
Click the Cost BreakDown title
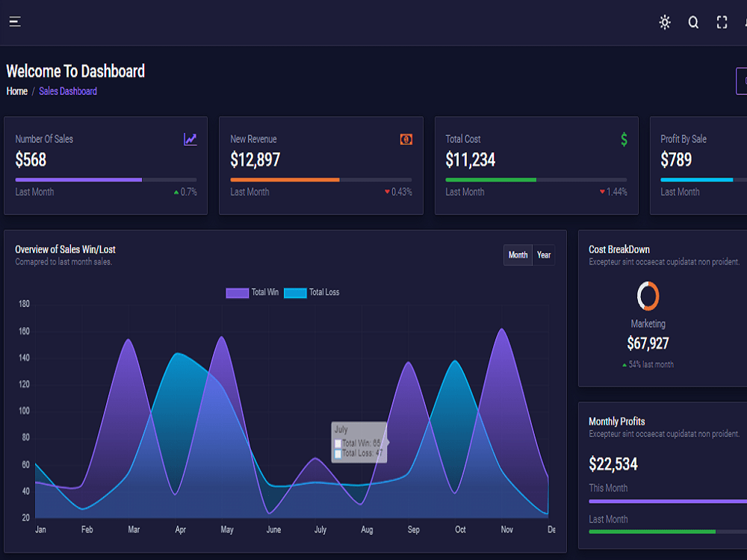pos(619,249)
